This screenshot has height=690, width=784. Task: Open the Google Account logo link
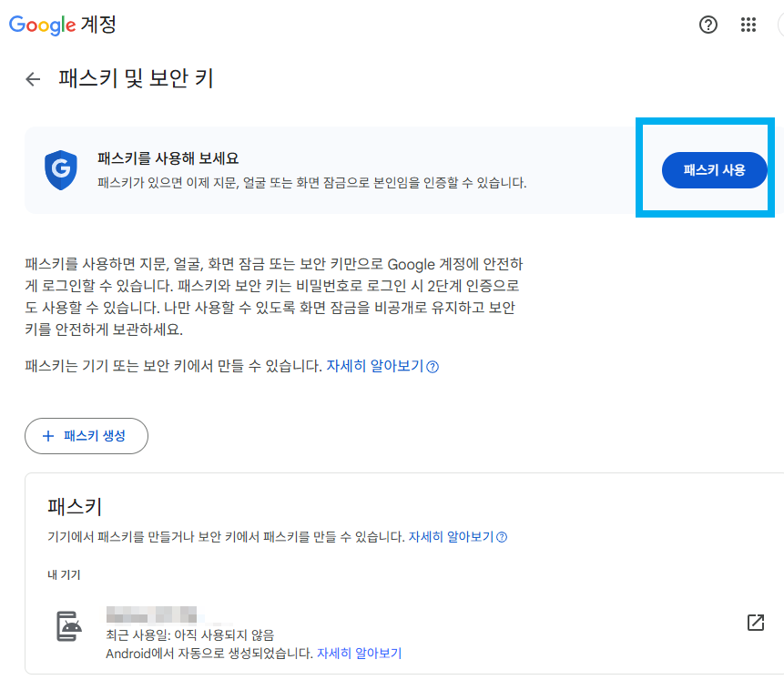tap(63, 25)
